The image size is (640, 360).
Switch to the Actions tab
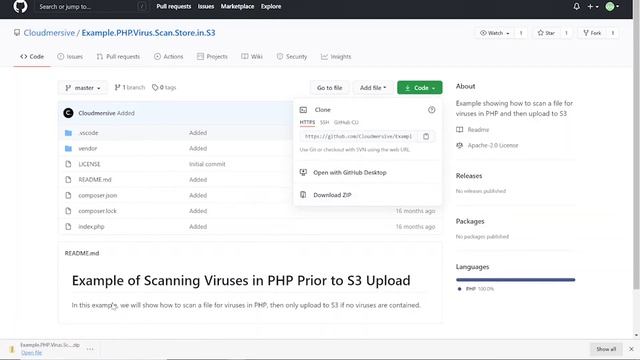pos(169,57)
